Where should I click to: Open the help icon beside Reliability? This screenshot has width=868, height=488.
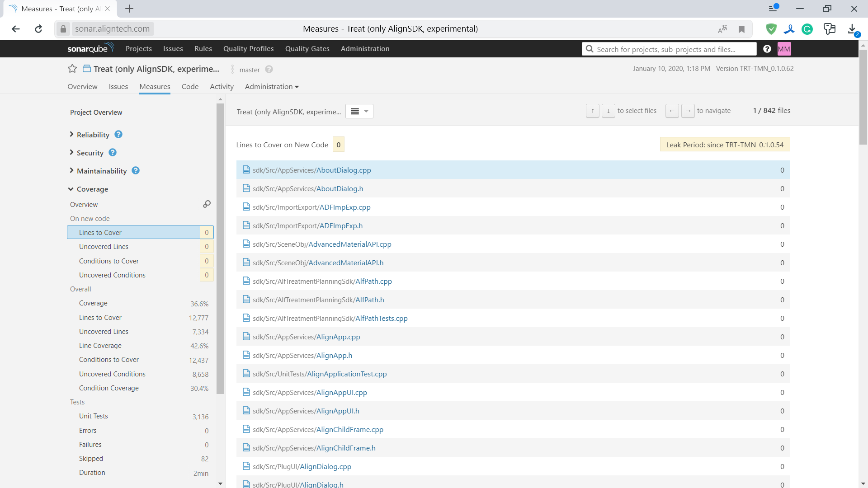(118, 134)
